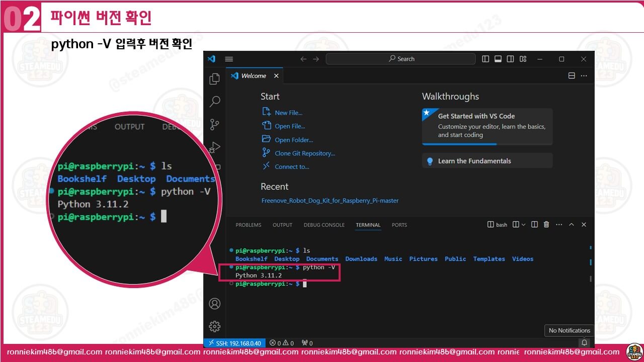Viewport: 644px width, 362px height.
Task: Click the New File... link
Action: [x=288, y=113]
